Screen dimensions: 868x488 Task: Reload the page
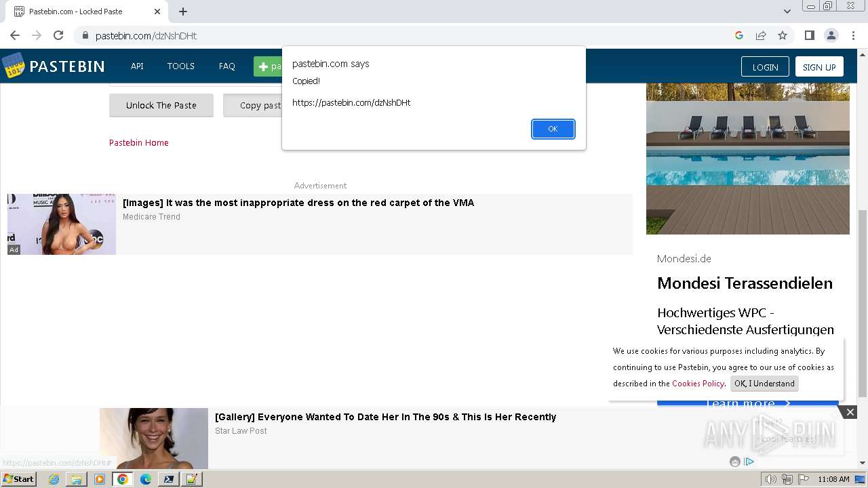click(58, 35)
